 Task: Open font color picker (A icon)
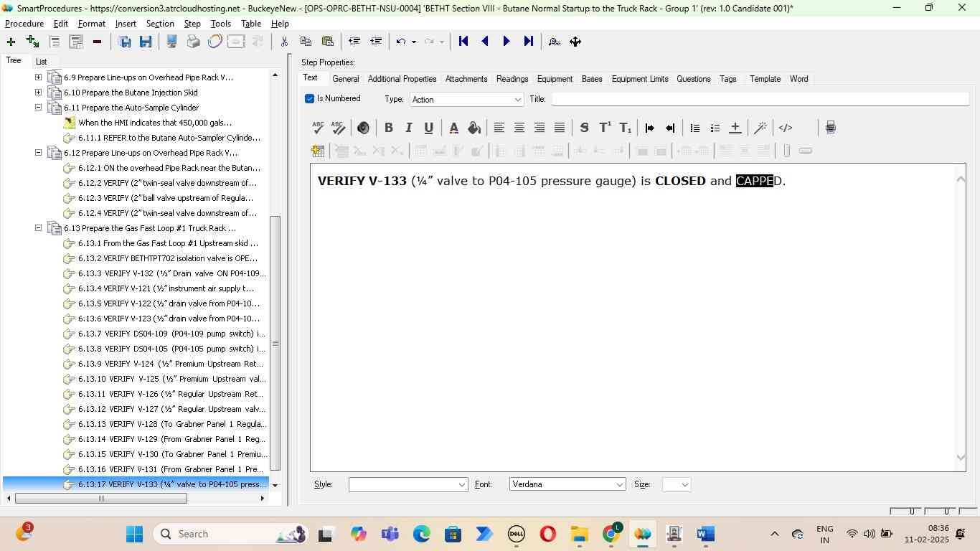click(453, 128)
